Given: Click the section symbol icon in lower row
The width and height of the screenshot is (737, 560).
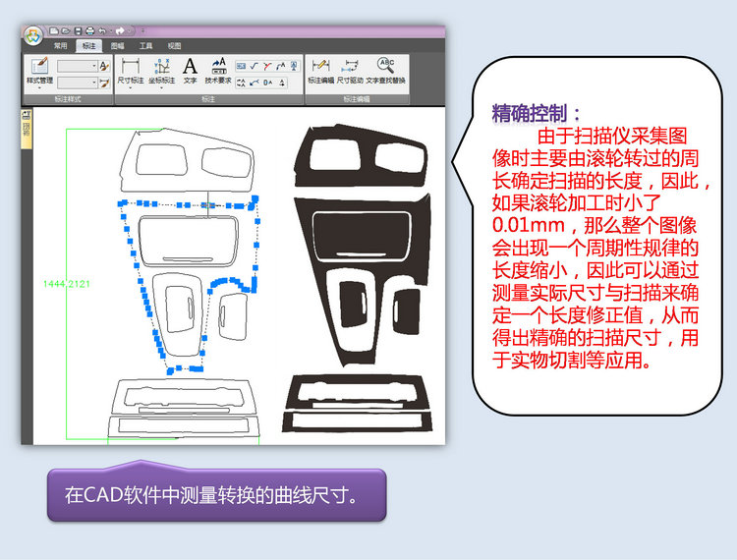Looking at the screenshot, I should click(241, 84).
